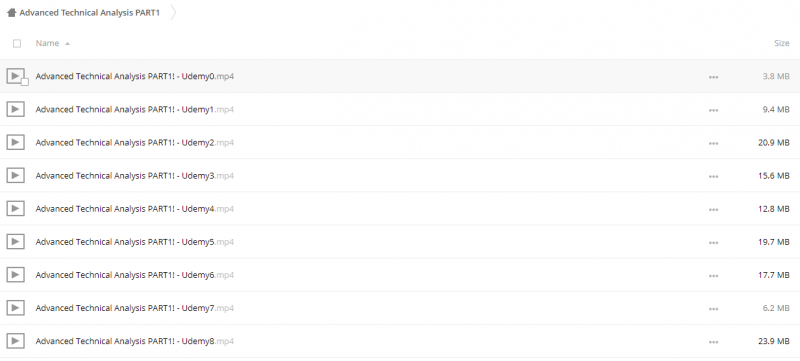Open more options for Udemy4.mp4
Image resolution: width=800 pixels, height=361 pixels.
(713, 210)
